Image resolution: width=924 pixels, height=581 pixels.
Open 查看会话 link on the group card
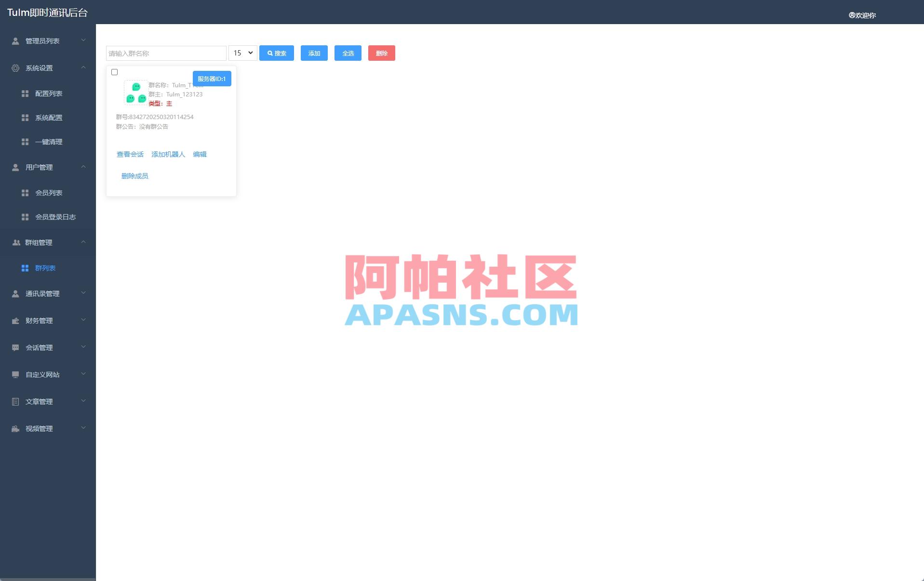tap(130, 154)
